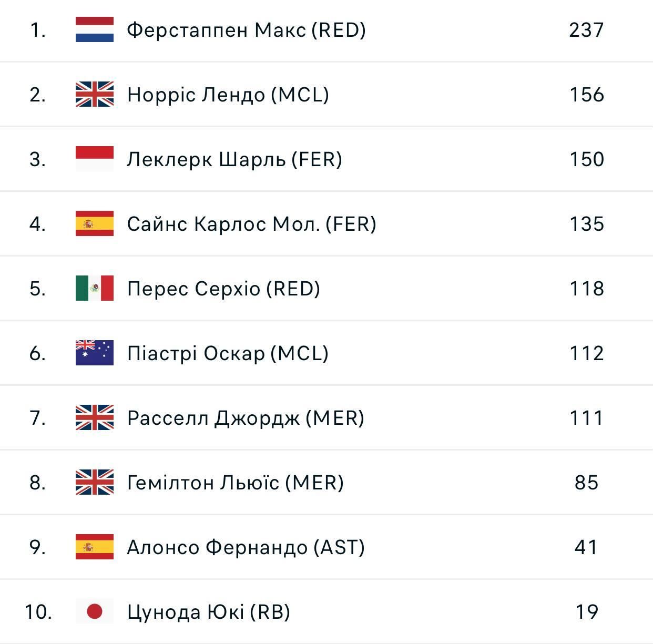Click the Australian flag next to Піастрі
Image resolution: width=653 pixels, height=644 pixels.
coord(95,353)
